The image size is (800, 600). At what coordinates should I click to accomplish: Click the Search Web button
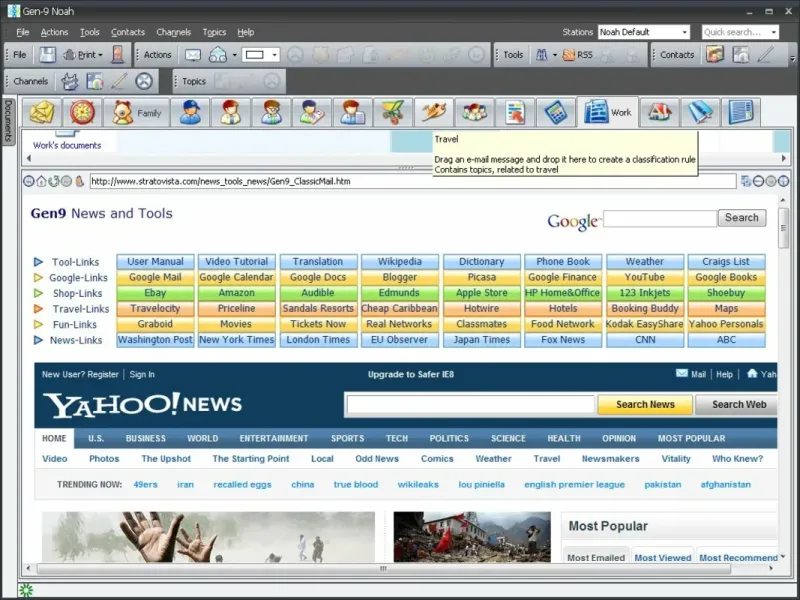click(738, 405)
